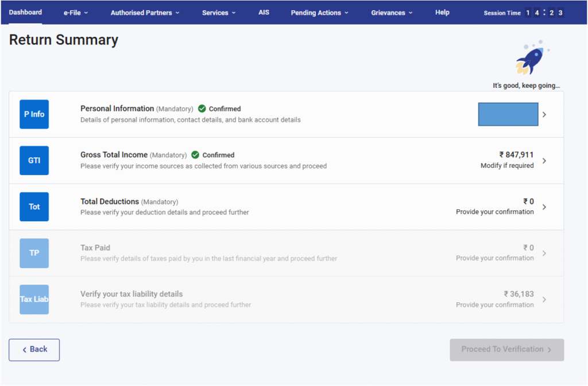This screenshot has width=588, height=386.
Task: Go to the Dashboard tab
Action: click(x=25, y=12)
